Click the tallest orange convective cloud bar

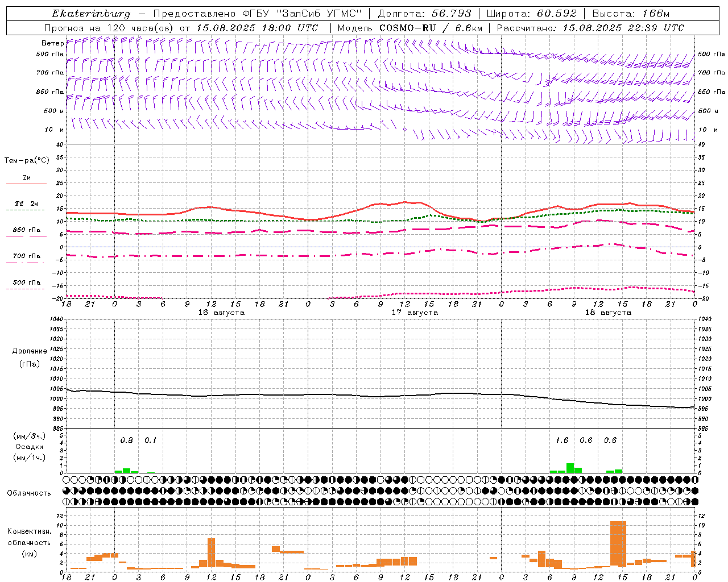[x=618, y=544]
